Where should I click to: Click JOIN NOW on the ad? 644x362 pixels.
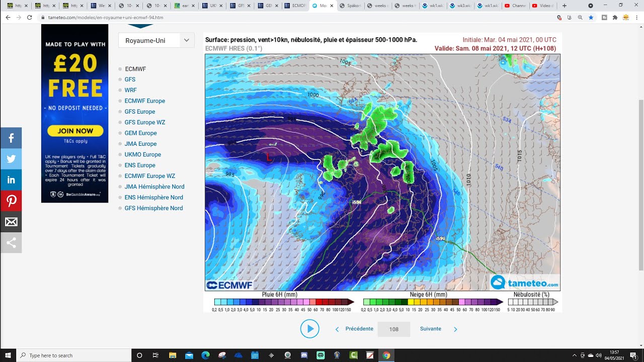[x=75, y=131]
